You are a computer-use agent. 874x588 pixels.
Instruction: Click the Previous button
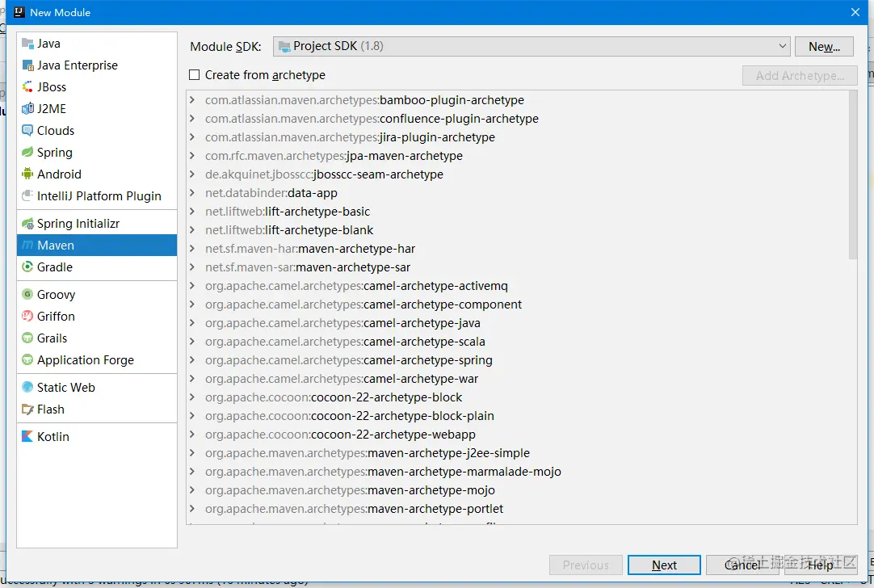586,565
